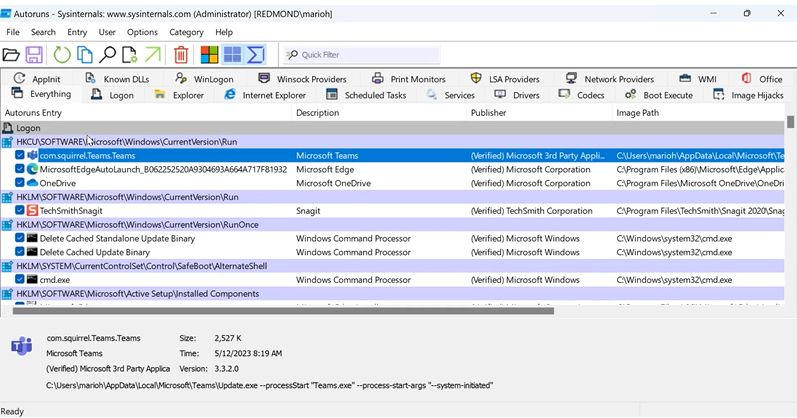This screenshot has width=797, height=418.
Task: Refresh the autoruns scan
Action: click(x=62, y=54)
